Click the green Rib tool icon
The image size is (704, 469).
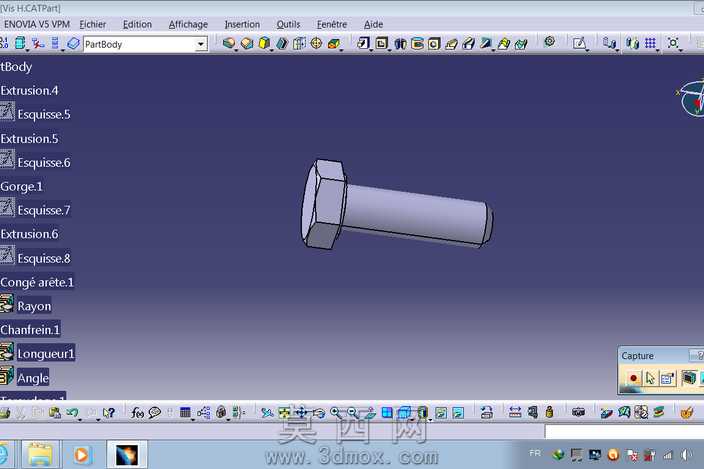tap(334, 43)
